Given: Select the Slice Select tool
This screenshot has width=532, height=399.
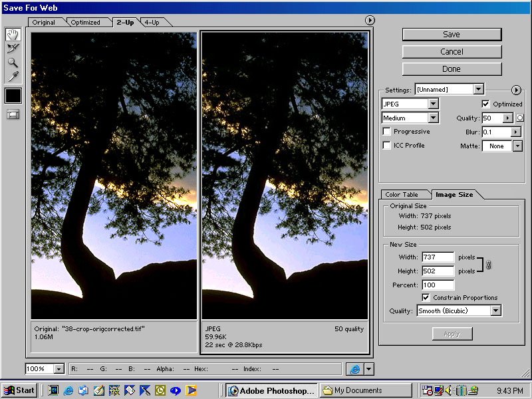Looking at the screenshot, I should [13, 49].
